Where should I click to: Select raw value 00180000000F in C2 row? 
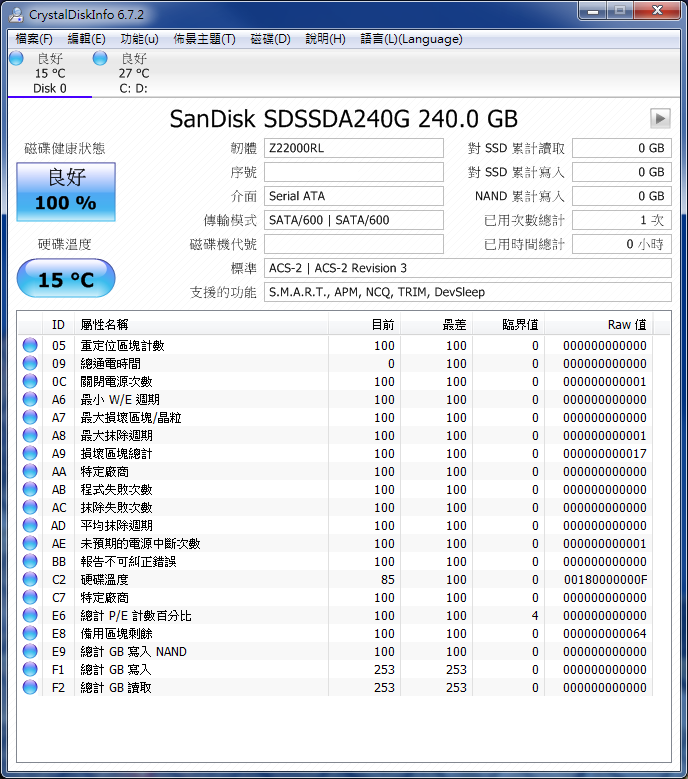(605, 580)
